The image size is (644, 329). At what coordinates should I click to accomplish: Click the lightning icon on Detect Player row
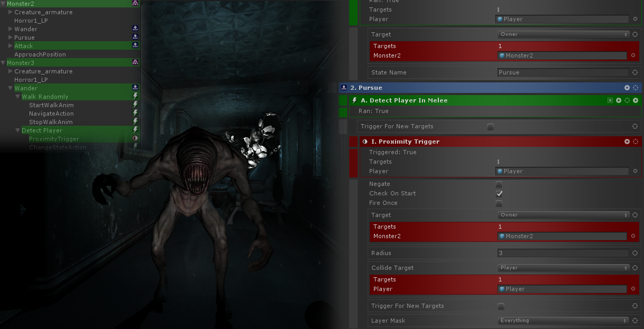tap(135, 130)
